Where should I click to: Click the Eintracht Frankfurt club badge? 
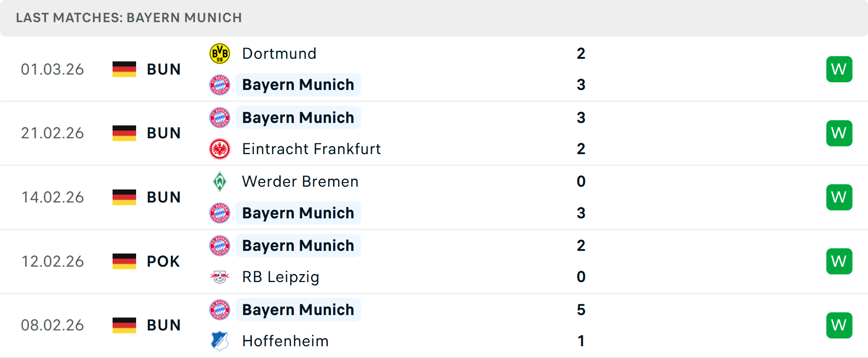click(x=220, y=149)
